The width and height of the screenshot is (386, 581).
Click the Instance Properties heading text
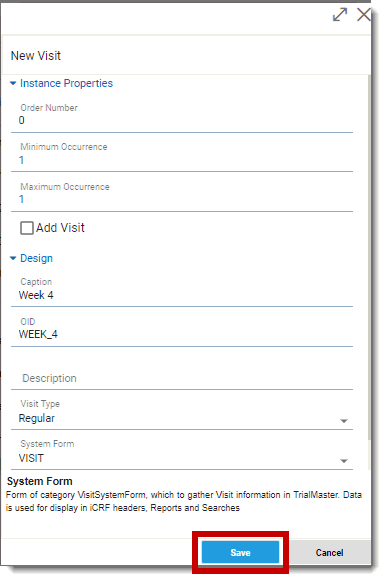tap(66, 83)
